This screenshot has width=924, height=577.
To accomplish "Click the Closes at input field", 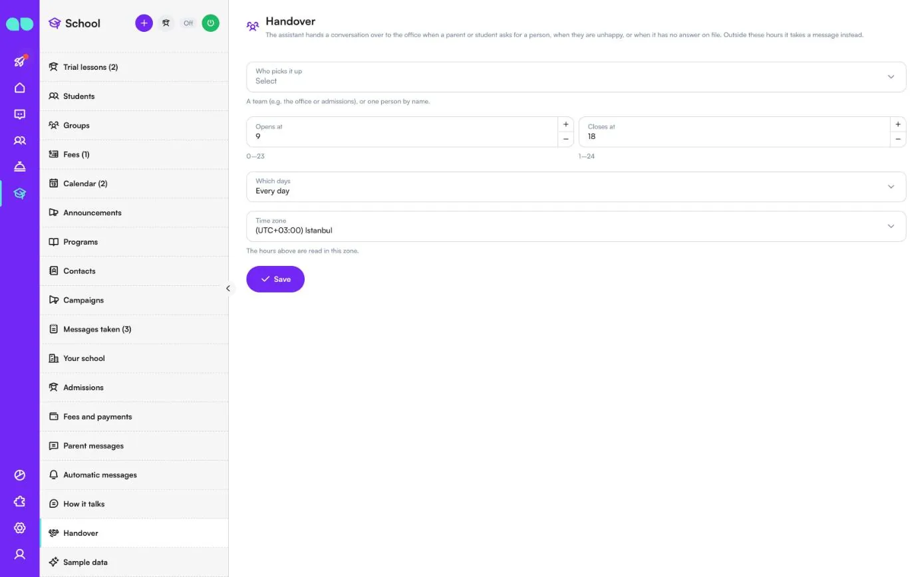I will tap(734, 132).
